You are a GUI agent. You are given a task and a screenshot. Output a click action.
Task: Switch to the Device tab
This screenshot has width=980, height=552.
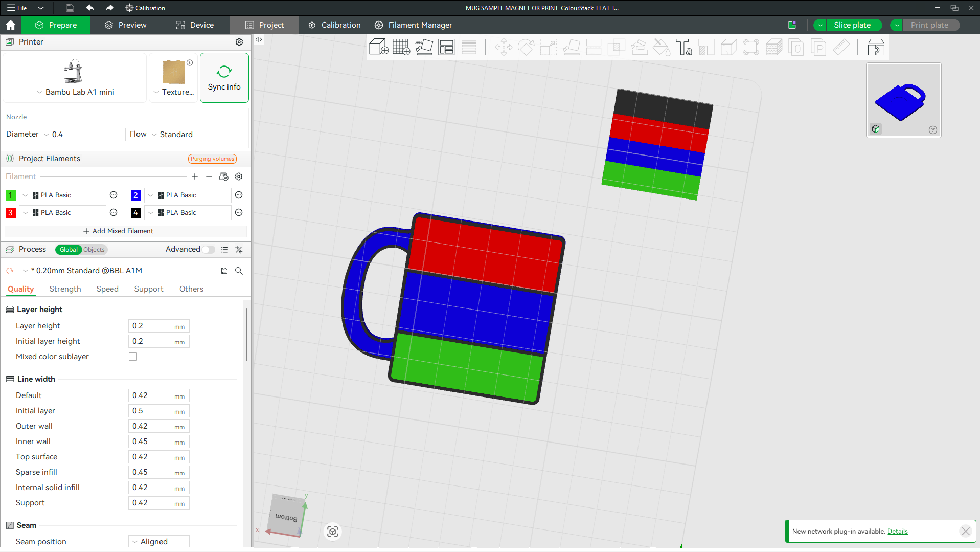pos(195,25)
